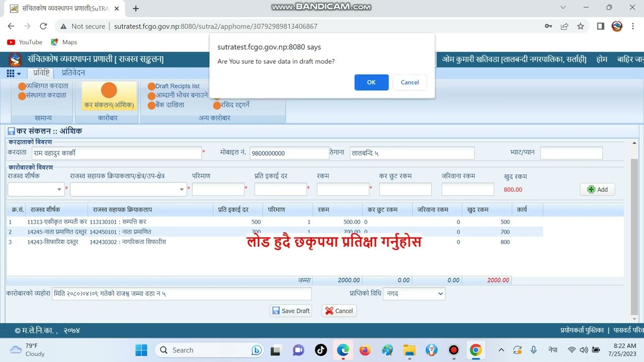The image size is (644, 362).
Task: Toggle the browser side panel
Action: point(600,26)
